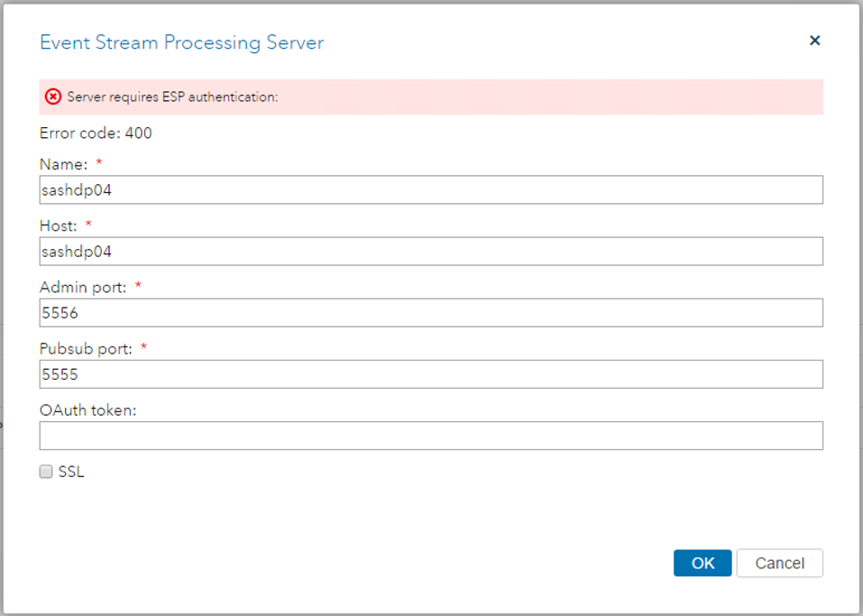This screenshot has height=616, width=863.
Task: Toggle SSL off for the server connection
Action: click(45, 471)
